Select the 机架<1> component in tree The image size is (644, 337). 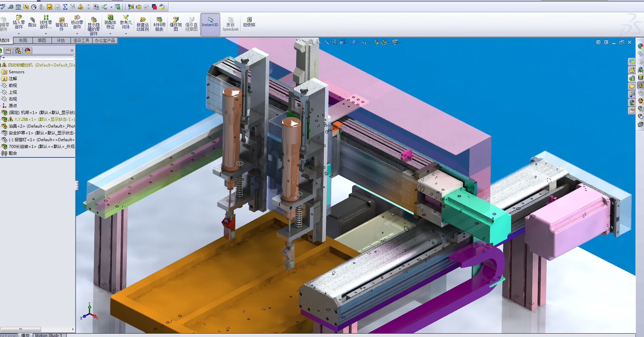click(x=38, y=113)
